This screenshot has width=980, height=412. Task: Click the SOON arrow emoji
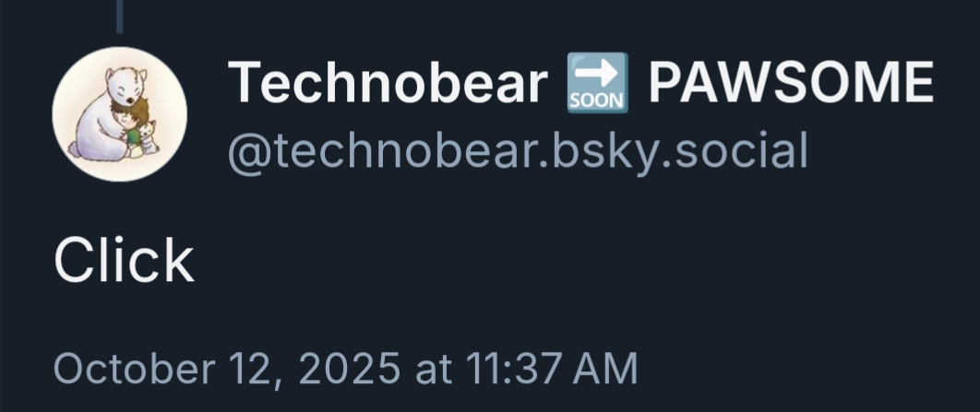(x=597, y=83)
